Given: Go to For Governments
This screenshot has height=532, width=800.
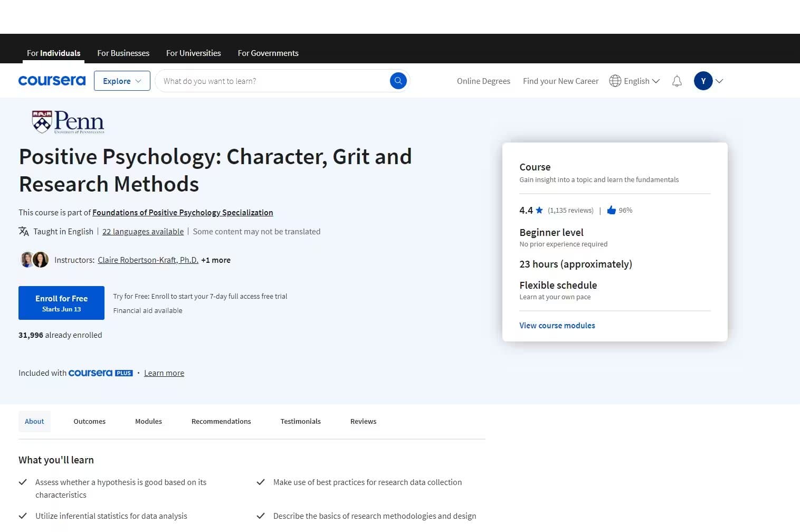Looking at the screenshot, I should [x=268, y=53].
